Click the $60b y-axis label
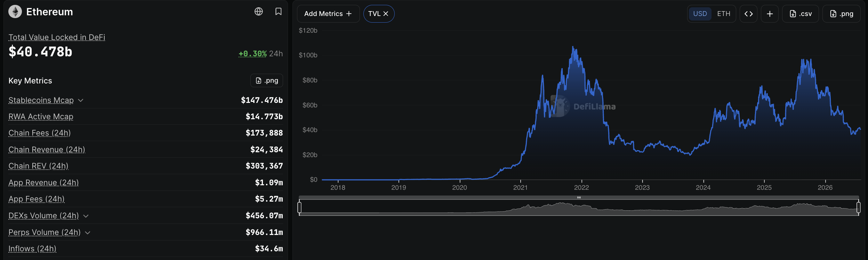This screenshot has height=260, width=868. [x=310, y=105]
